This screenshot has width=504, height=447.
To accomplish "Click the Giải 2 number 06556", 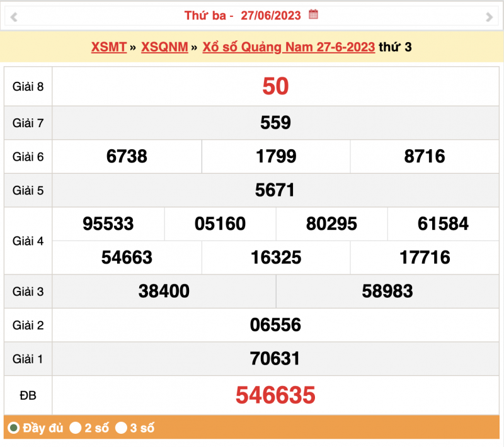I will [x=275, y=325].
